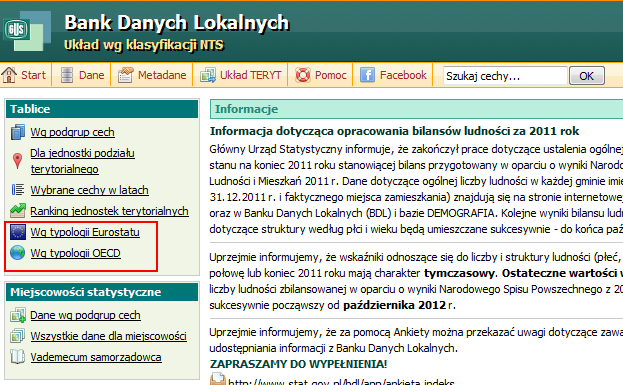Open Wszystkie dane dla miejscowości link
623x385 pixels.
[108, 336]
